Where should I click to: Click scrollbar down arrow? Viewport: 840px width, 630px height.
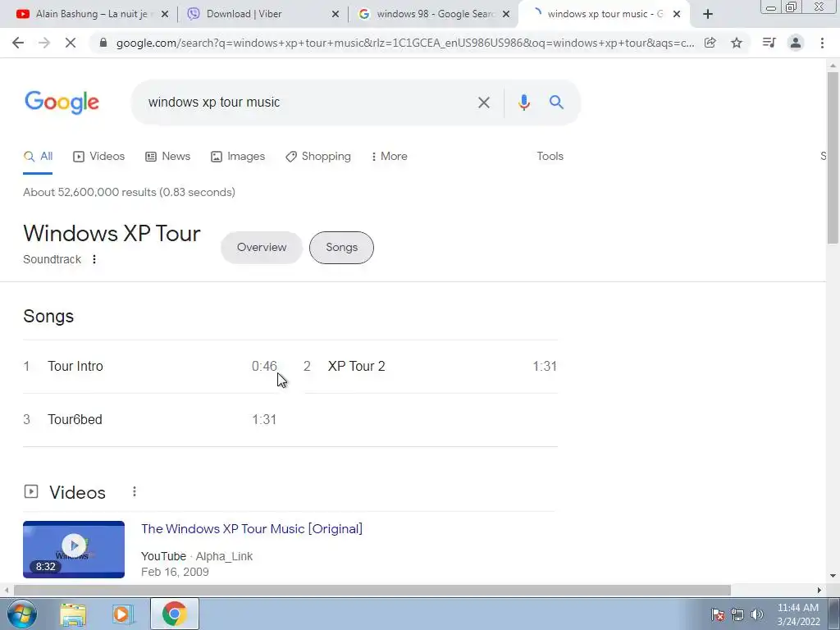pos(833,576)
